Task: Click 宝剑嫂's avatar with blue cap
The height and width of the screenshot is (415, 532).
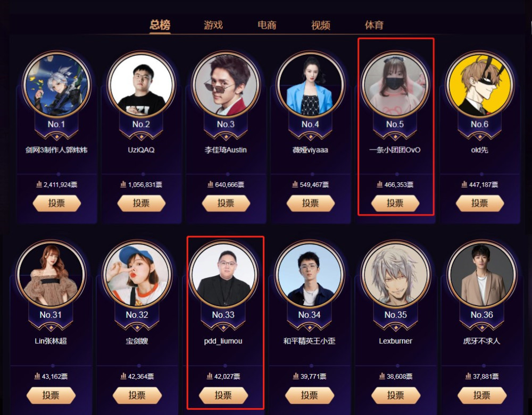Action: 137,275
